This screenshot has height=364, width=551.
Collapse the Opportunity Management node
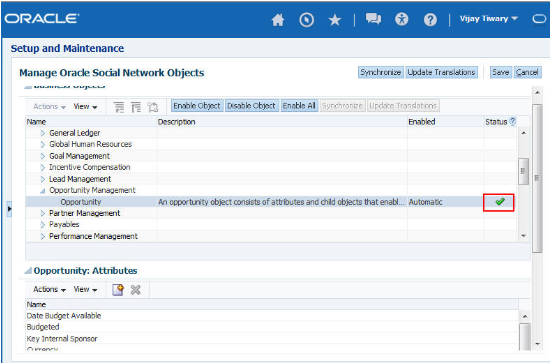pos(43,191)
